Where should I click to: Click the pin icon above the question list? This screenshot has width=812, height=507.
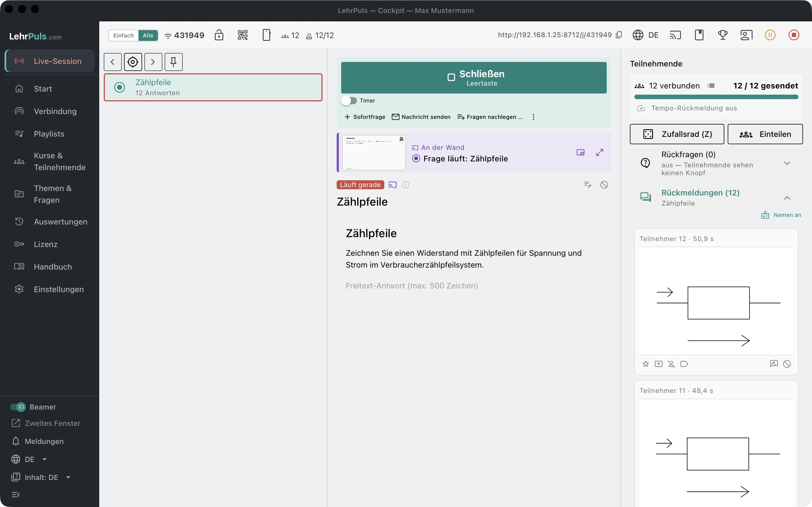click(x=173, y=62)
